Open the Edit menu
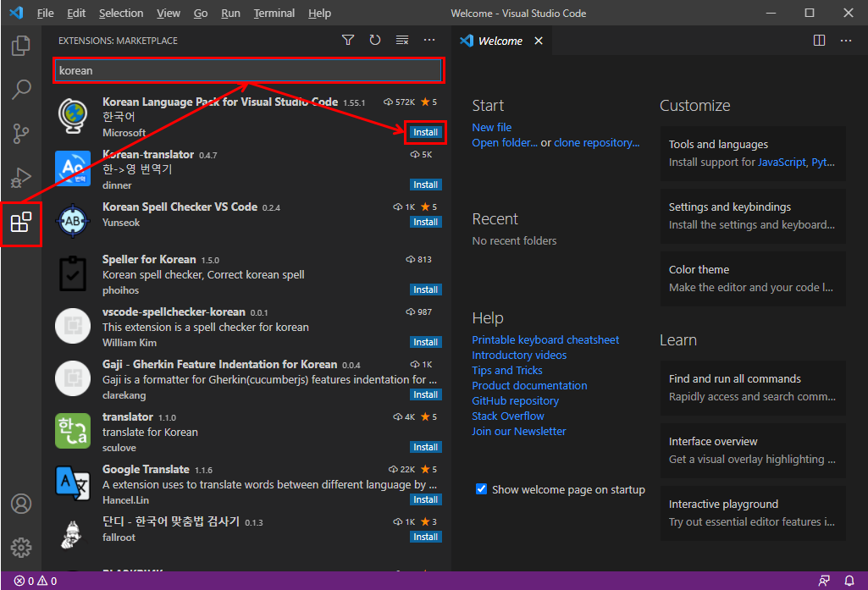The width and height of the screenshot is (868, 590). click(76, 14)
